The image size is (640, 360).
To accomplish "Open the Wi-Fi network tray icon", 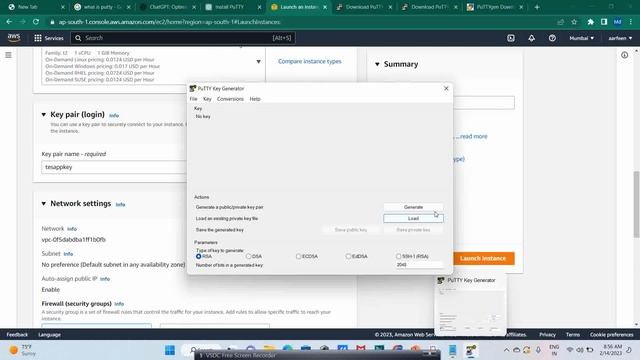I will click(570, 350).
